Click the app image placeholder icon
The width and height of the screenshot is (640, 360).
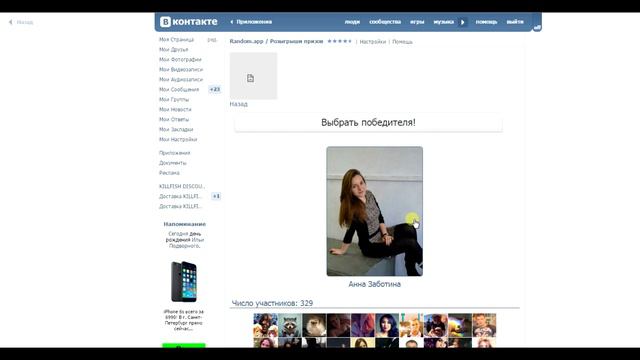(251, 78)
